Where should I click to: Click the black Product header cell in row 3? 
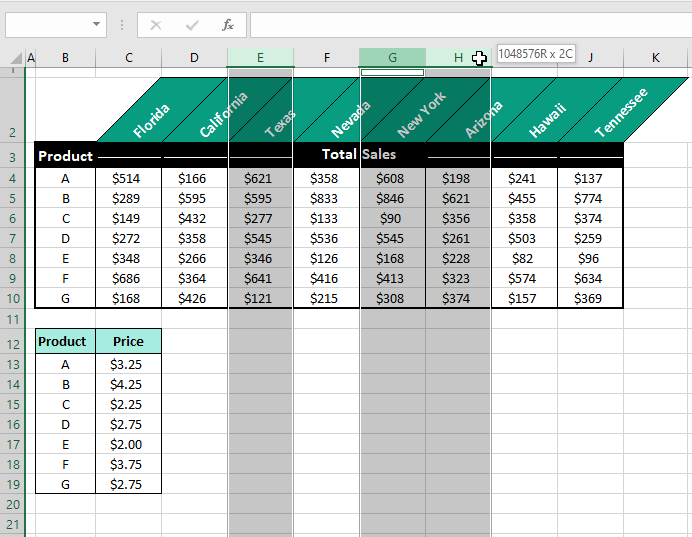(65, 156)
